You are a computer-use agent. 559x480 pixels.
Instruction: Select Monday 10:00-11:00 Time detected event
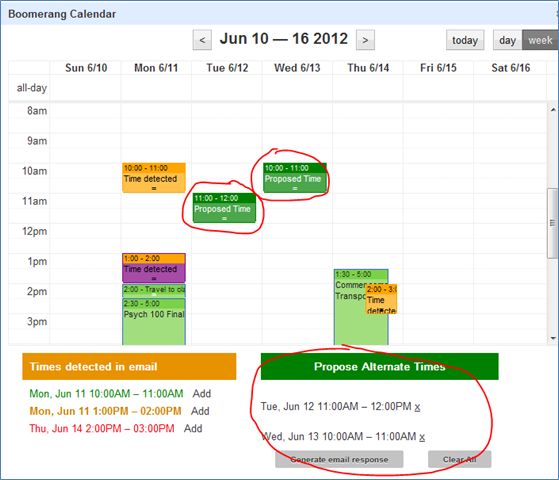pyautogui.click(x=154, y=178)
